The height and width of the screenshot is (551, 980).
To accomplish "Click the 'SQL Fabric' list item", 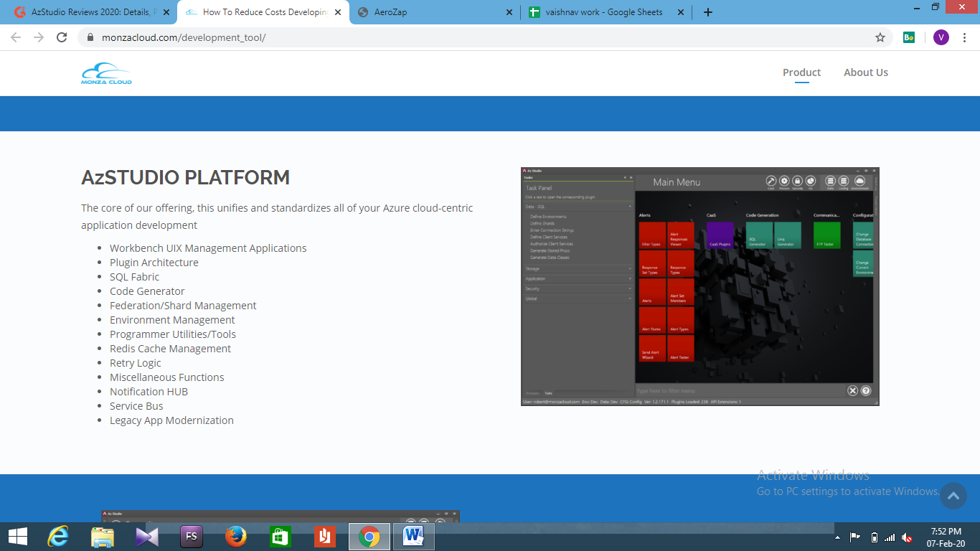I will click(x=135, y=277).
